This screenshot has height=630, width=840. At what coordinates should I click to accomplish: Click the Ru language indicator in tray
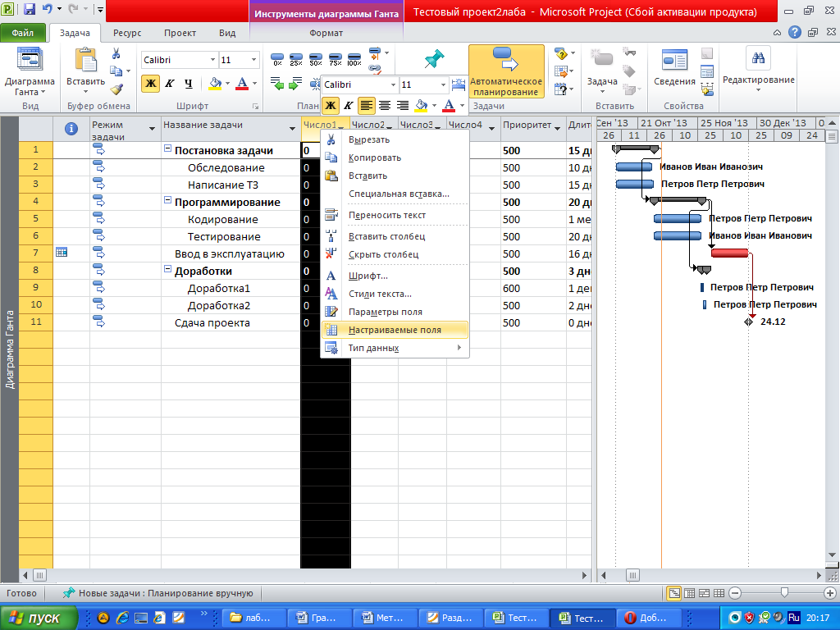pyautogui.click(x=794, y=618)
